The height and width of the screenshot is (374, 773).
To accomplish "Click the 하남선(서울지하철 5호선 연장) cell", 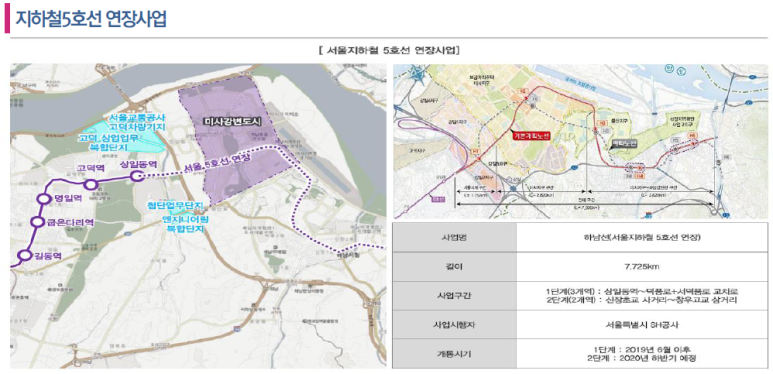I will (x=641, y=238).
